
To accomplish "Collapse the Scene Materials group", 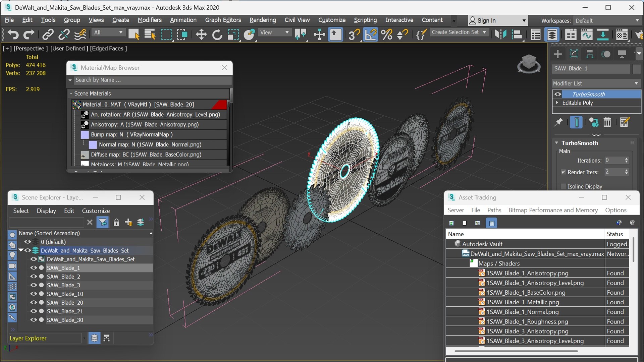I will pos(71,94).
